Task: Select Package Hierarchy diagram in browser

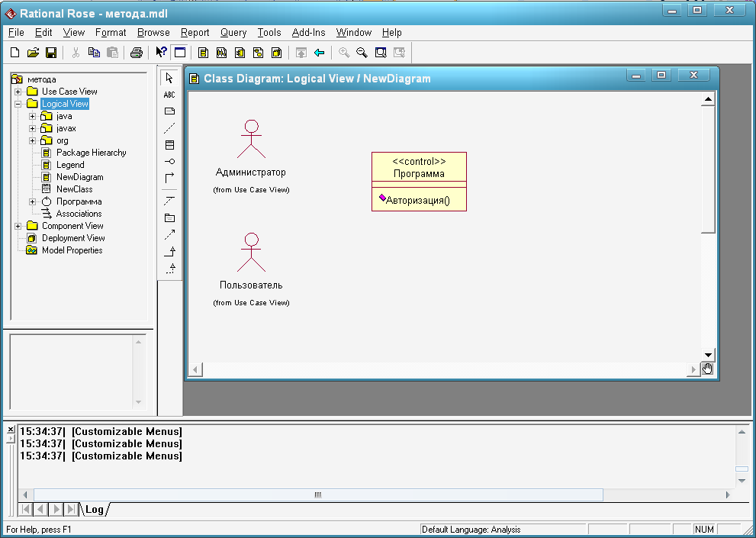Action: pos(91,153)
